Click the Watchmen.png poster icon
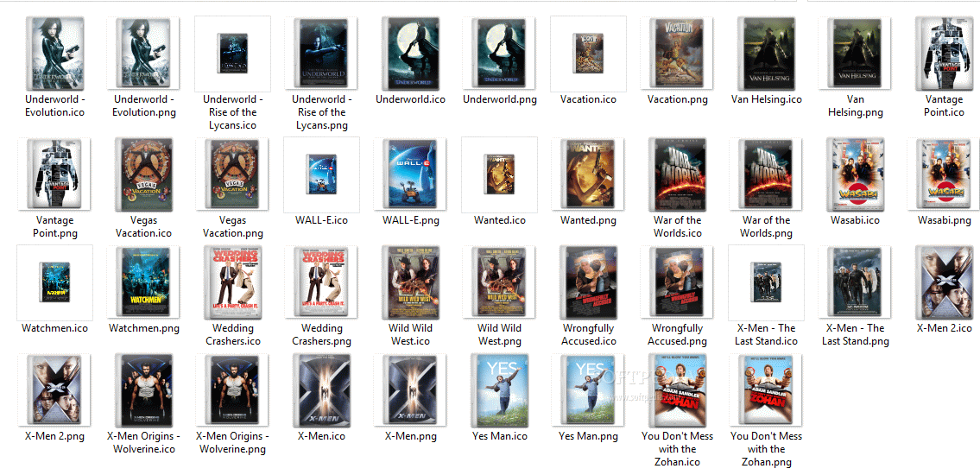This screenshot has width=980, height=475. pos(143,282)
